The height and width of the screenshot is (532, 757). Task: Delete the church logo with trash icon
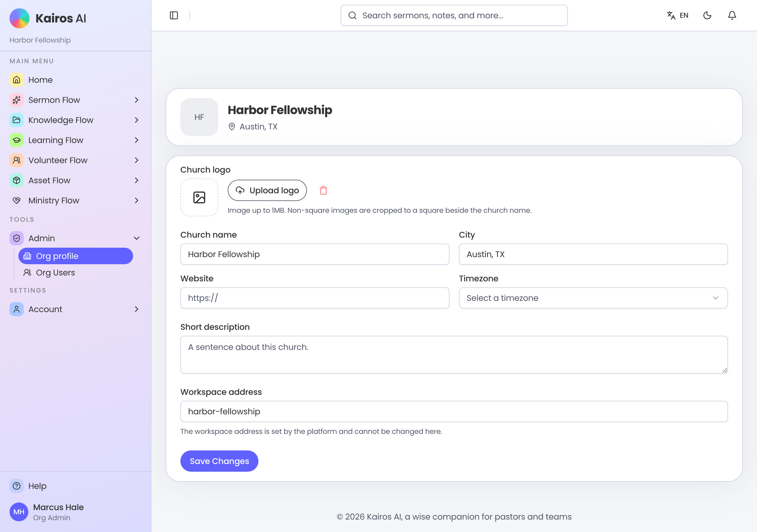tap(323, 190)
